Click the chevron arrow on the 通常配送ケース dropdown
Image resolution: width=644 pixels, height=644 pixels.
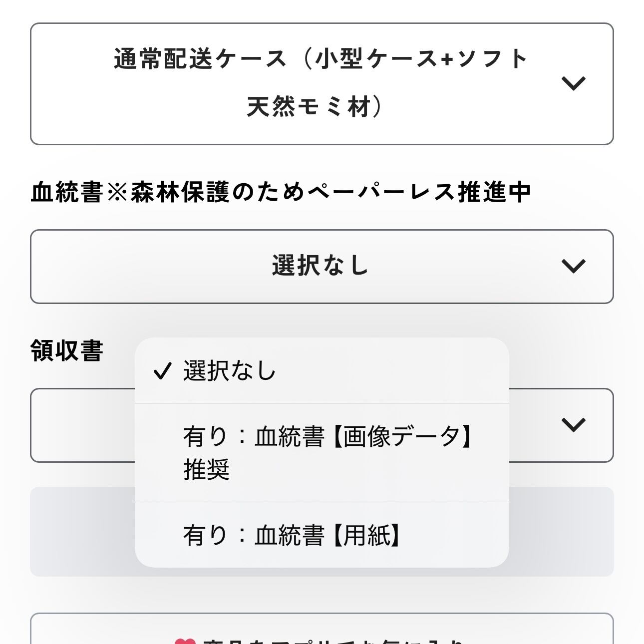pos(573,83)
